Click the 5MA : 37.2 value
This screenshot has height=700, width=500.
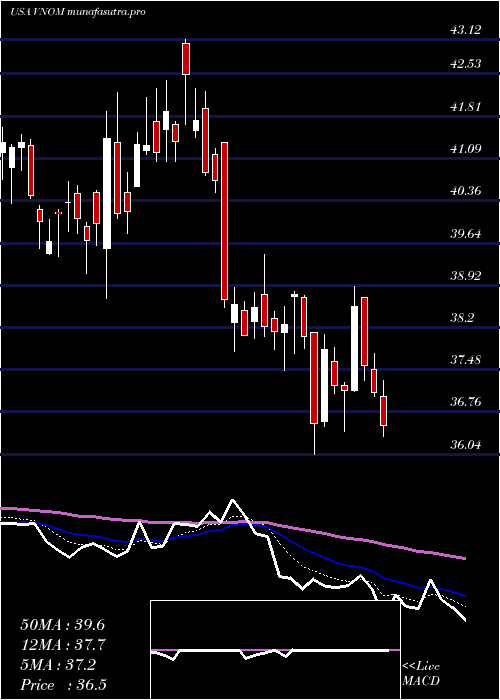pyautogui.click(x=58, y=665)
